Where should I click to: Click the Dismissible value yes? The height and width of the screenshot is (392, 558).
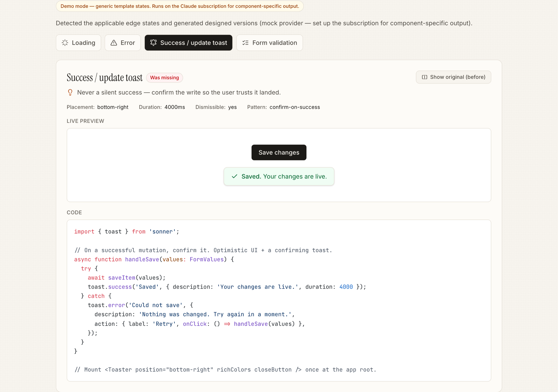pos(232,107)
